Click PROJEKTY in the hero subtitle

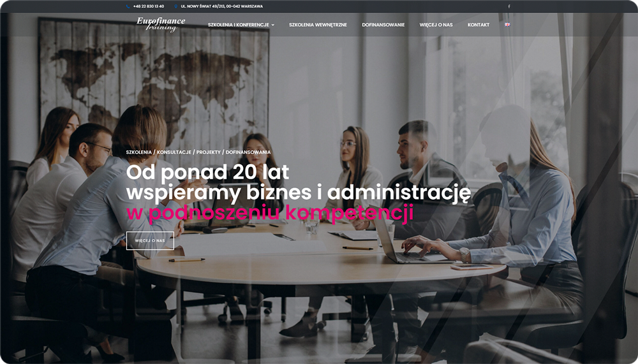tap(209, 152)
